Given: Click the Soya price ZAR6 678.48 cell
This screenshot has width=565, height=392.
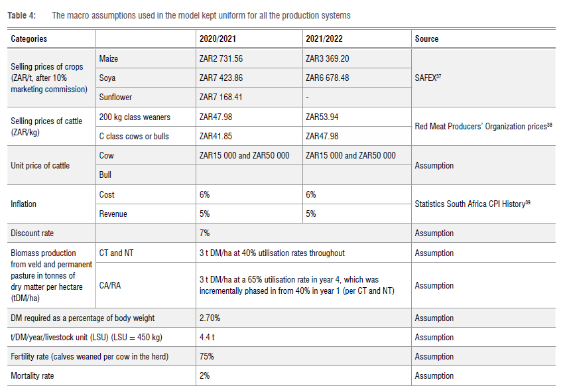Looking at the screenshot, I should click(x=327, y=78).
